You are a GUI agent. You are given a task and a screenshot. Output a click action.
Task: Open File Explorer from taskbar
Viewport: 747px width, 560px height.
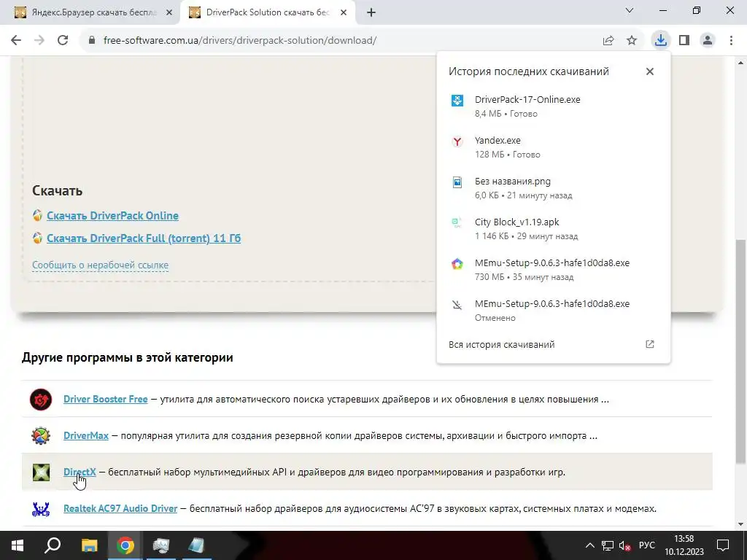click(x=89, y=545)
